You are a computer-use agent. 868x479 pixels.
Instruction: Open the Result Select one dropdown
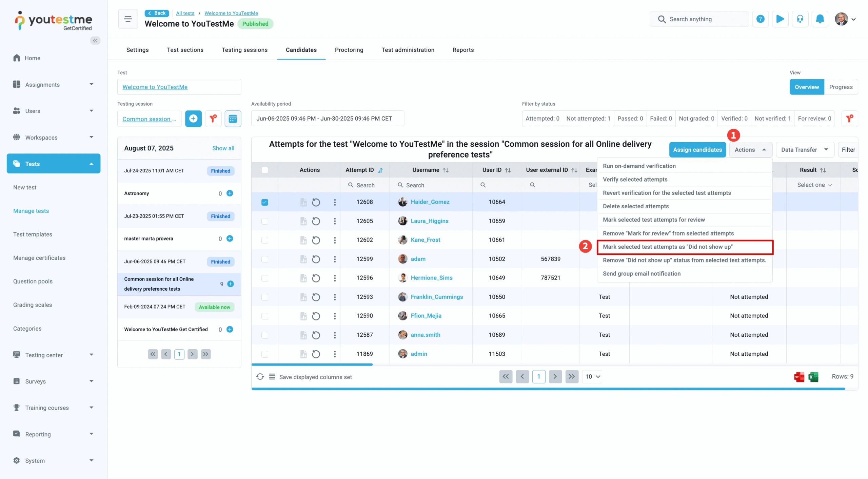tap(814, 185)
